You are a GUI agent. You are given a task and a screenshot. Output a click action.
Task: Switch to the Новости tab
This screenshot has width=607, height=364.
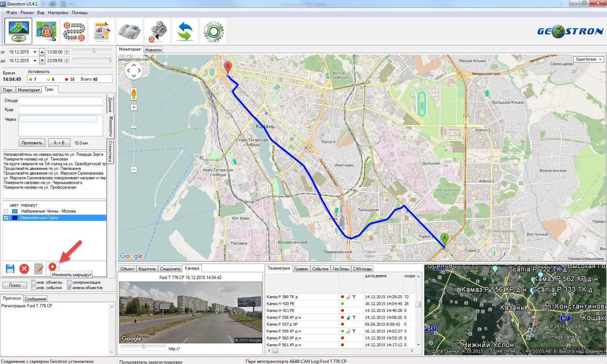pos(153,50)
